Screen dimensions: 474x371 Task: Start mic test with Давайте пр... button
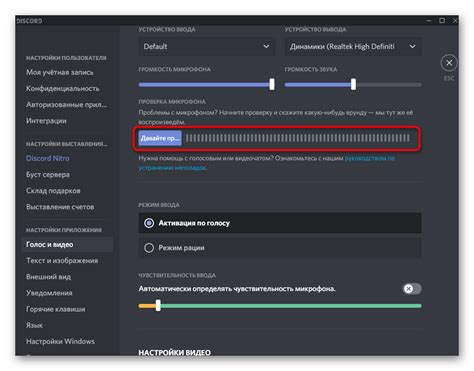(160, 138)
